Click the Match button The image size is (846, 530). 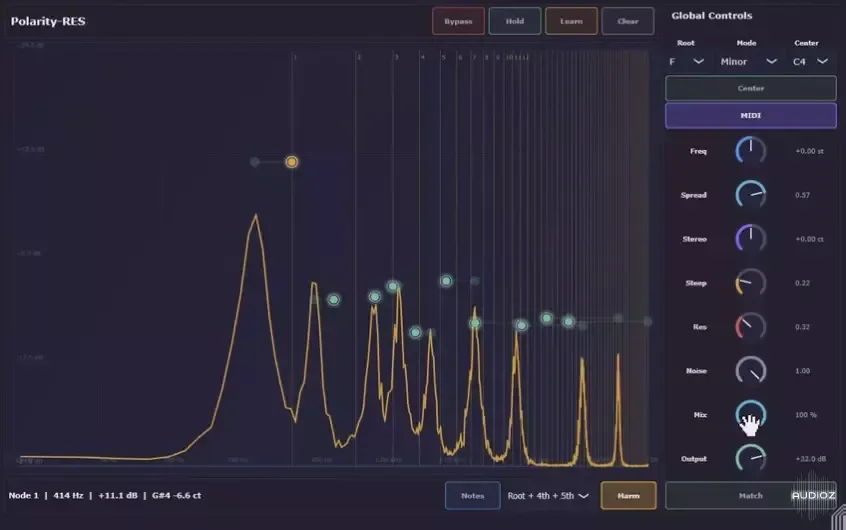(x=751, y=495)
